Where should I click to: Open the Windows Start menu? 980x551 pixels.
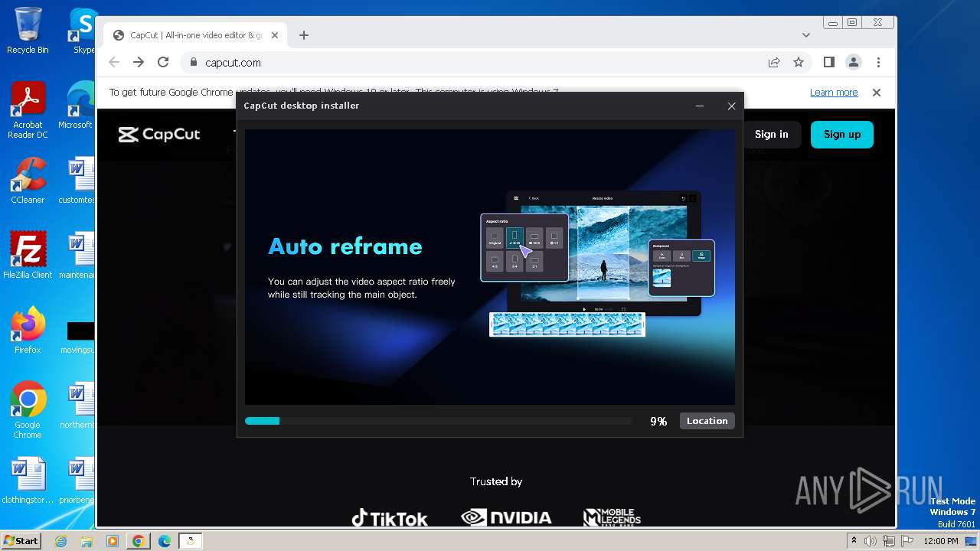(21, 540)
